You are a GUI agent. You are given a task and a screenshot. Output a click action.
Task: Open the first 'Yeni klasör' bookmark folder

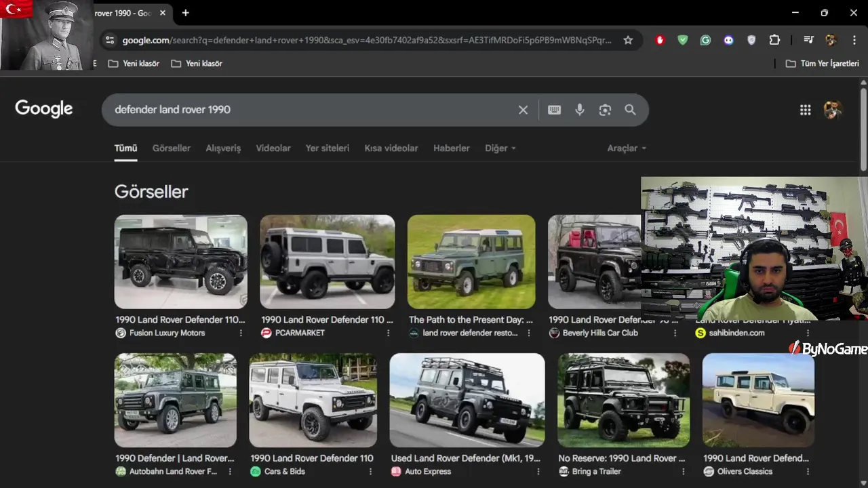tap(134, 63)
